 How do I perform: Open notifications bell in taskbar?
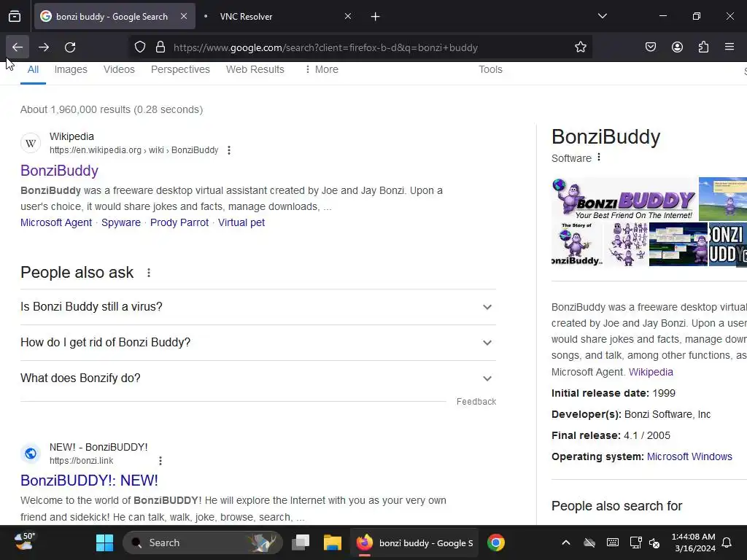click(727, 542)
